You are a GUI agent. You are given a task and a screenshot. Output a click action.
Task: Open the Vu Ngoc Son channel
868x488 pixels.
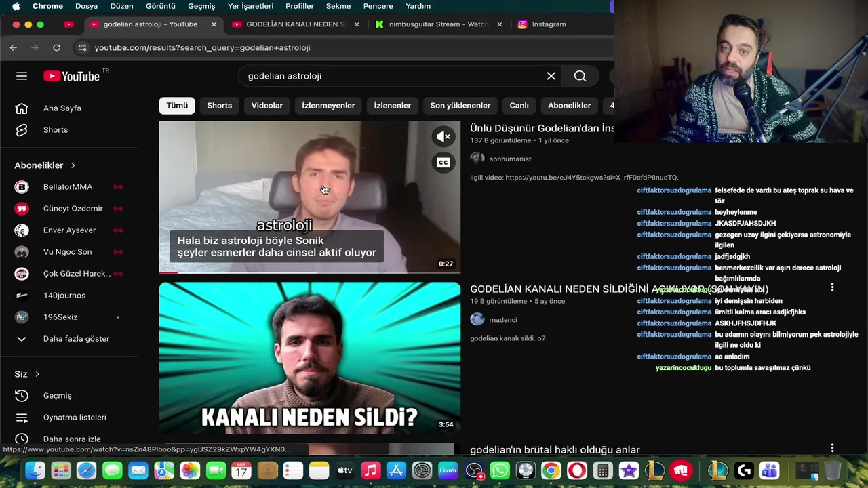click(x=69, y=252)
